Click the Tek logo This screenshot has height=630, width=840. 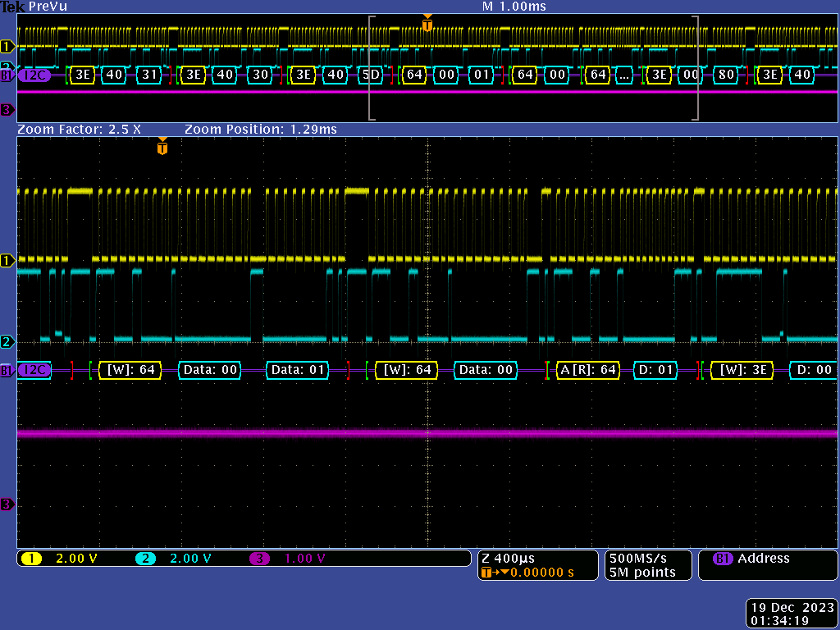(13, 7)
